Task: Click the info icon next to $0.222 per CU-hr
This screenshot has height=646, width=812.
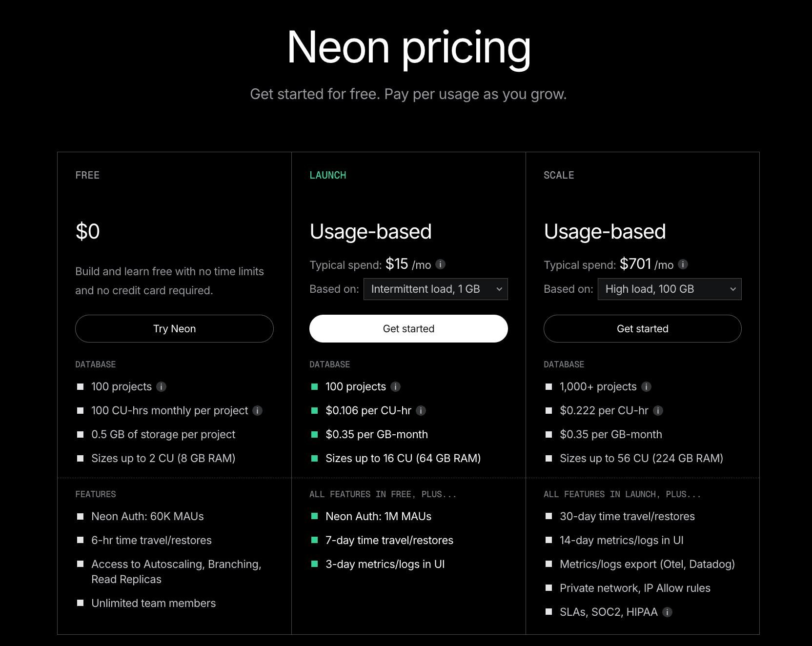Action: [659, 410]
